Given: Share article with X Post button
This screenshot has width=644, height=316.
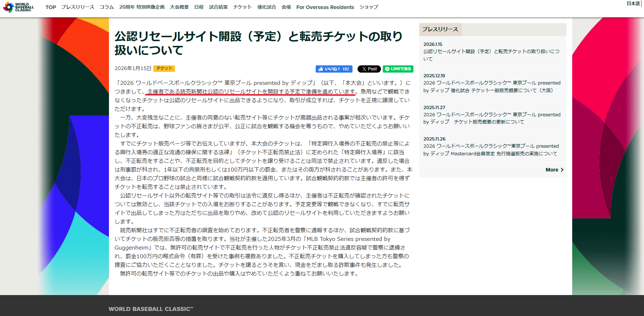Looking at the screenshot, I should 369,69.
